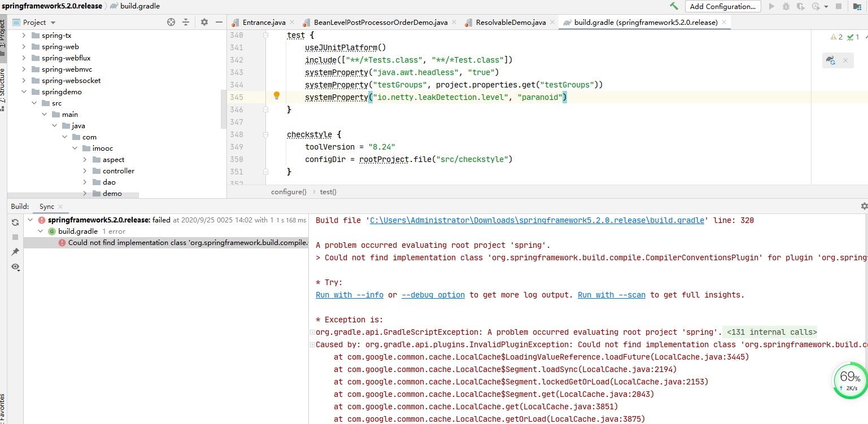Screen dimensions: 868x424
Task: Expand the controller package
Action: [85, 171]
